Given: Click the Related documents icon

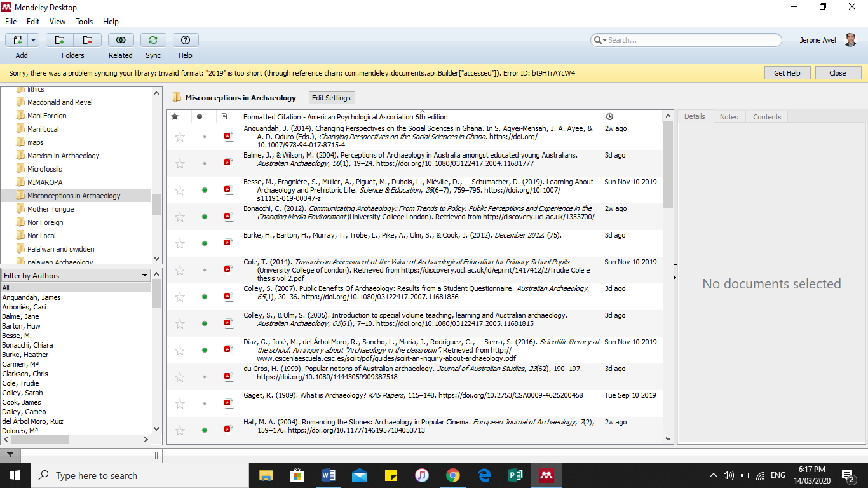Looking at the screenshot, I should 120,39.
